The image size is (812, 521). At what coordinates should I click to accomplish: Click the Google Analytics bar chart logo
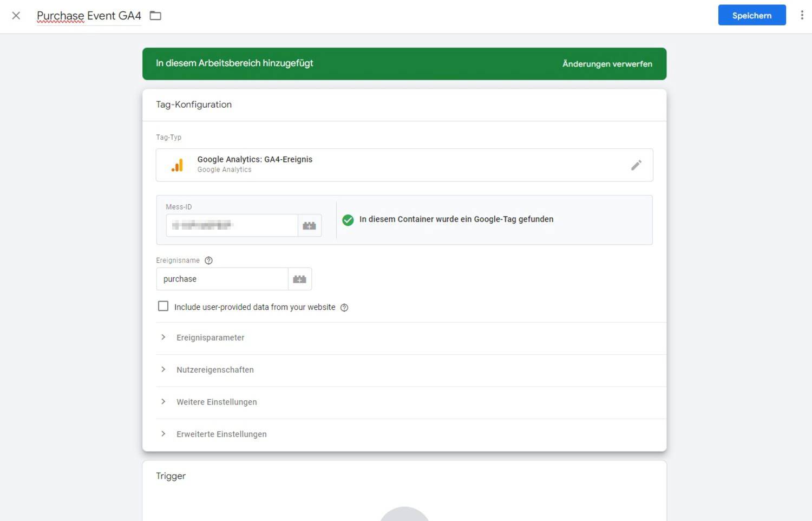tap(177, 165)
